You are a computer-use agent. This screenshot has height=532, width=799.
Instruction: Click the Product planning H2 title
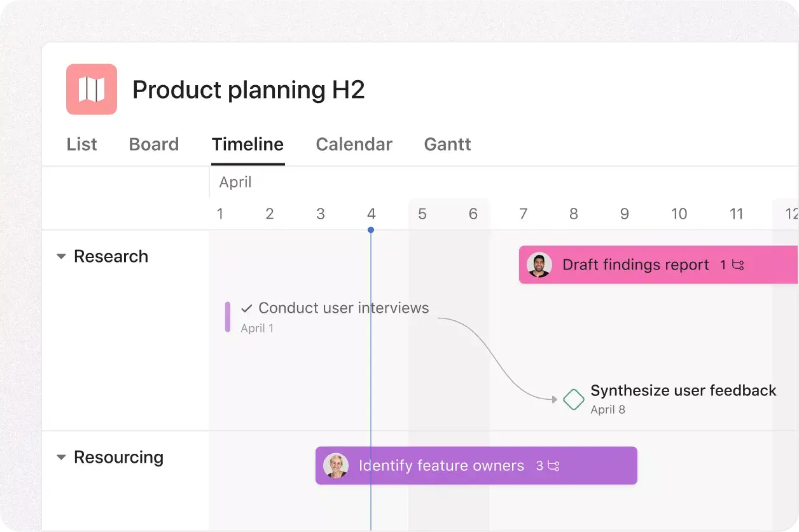click(249, 89)
